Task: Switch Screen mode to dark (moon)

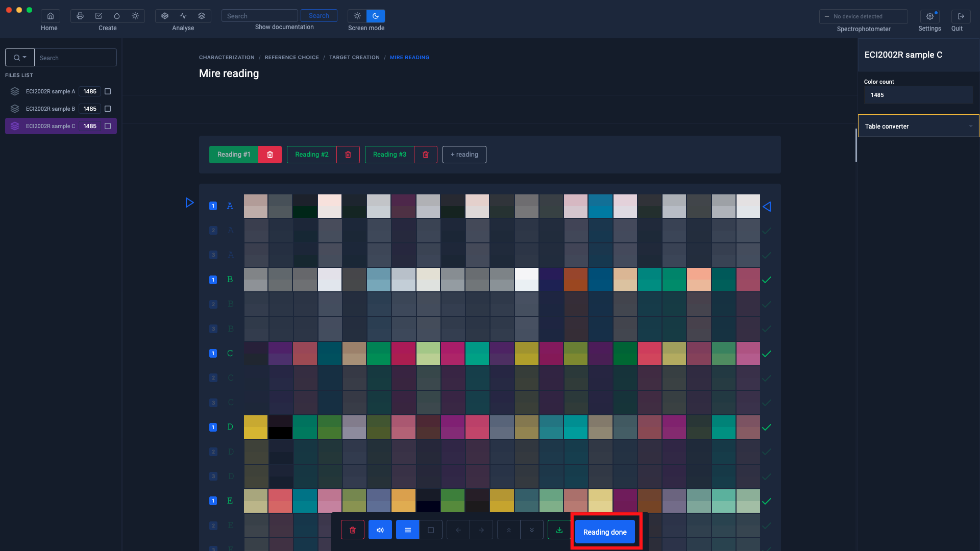Action: 376,16
